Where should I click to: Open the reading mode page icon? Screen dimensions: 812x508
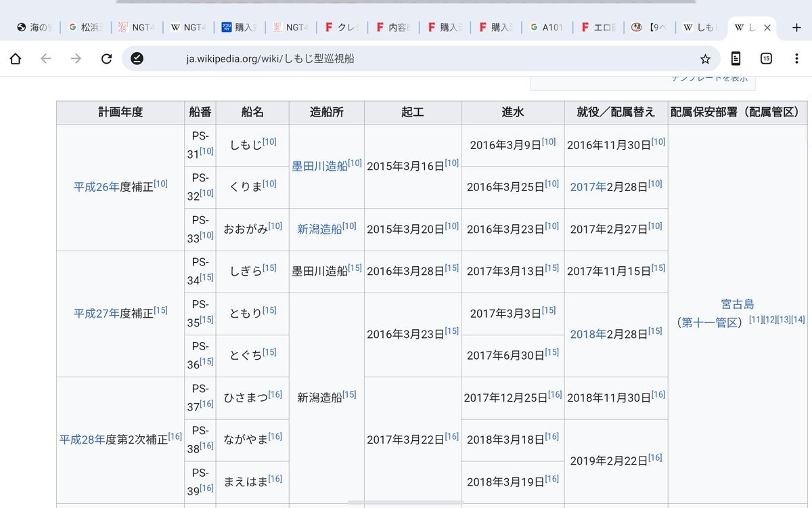tap(736, 59)
